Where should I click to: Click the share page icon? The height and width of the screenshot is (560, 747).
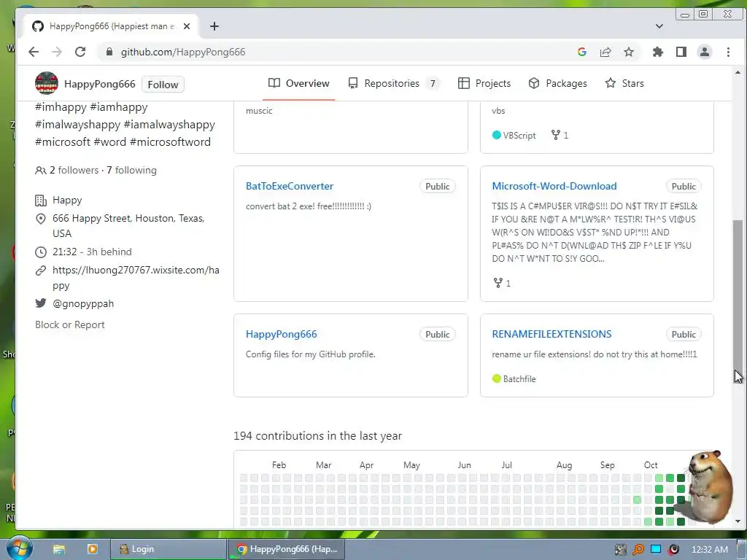point(605,52)
